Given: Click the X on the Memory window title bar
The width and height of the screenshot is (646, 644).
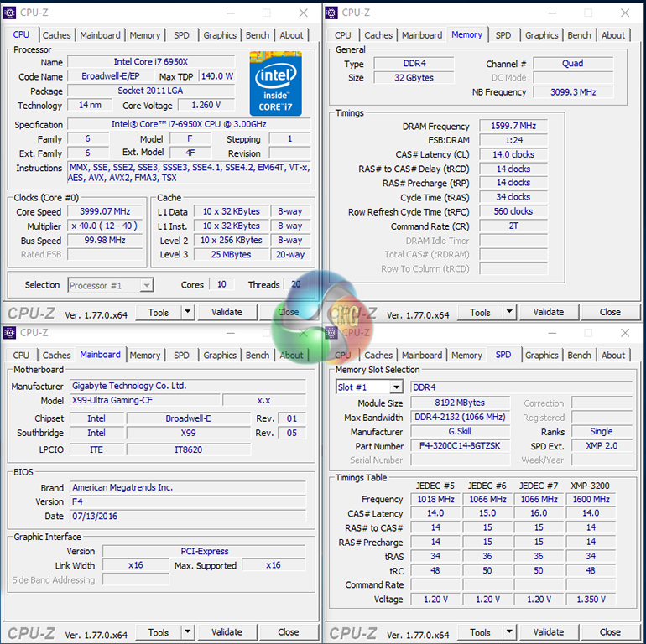Looking at the screenshot, I should pos(625,13).
